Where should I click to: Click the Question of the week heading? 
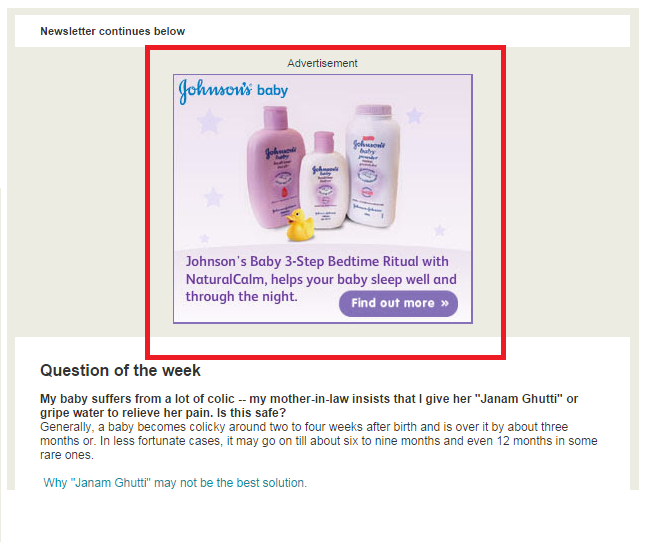(120, 370)
